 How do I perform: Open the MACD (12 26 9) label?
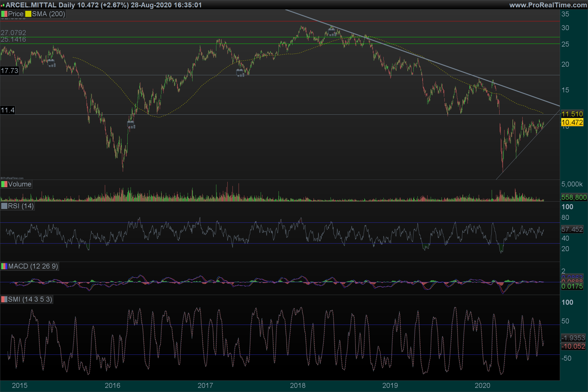33,266
